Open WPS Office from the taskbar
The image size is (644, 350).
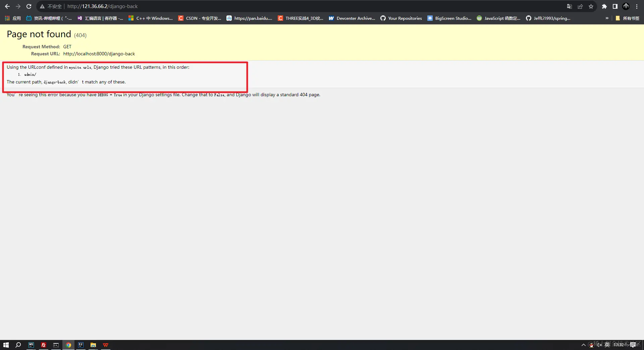(106, 345)
